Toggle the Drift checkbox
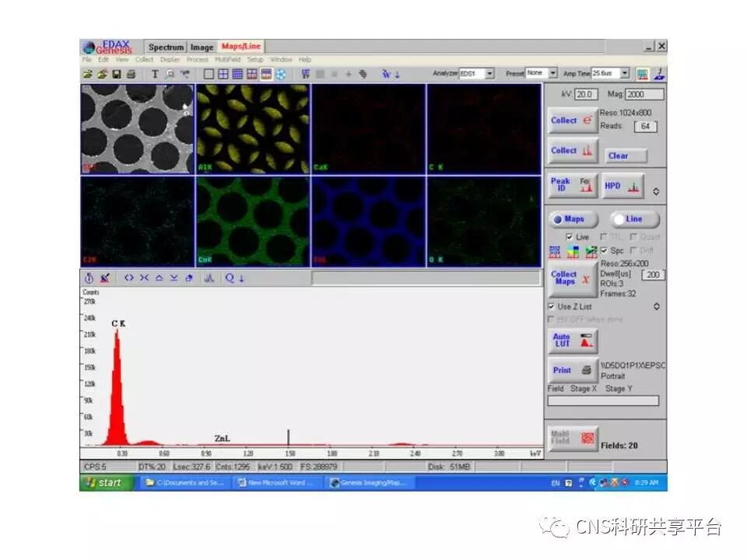The image size is (747, 560). [x=633, y=250]
